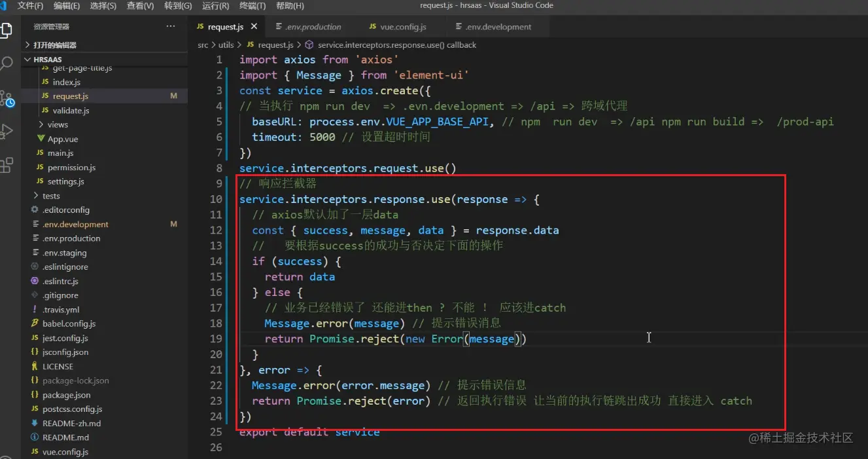The width and height of the screenshot is (868, 459).
Task: Open the 编辑(E) menu
Action: click(67, 6)
